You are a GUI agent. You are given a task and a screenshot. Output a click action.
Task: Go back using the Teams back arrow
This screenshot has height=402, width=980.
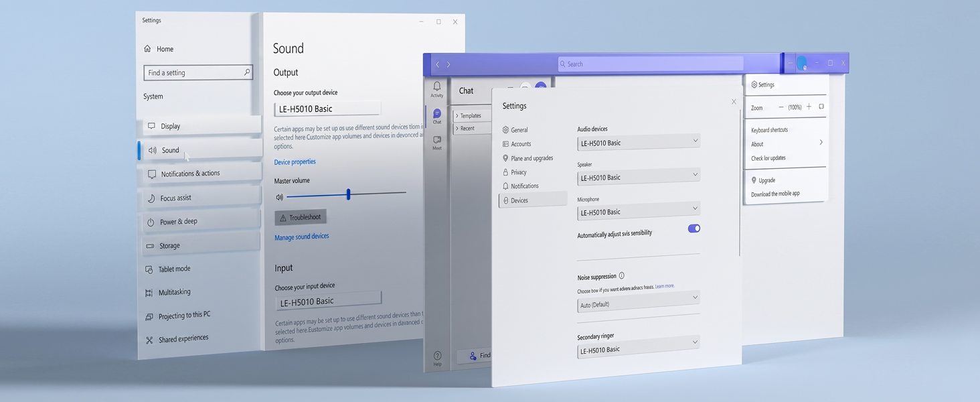(438, 65)
